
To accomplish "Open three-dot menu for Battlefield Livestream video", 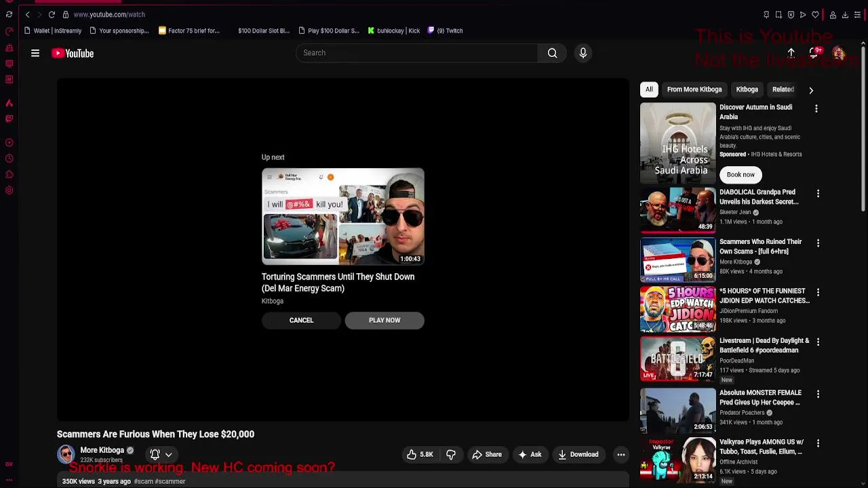I will [x=818, y=342].
